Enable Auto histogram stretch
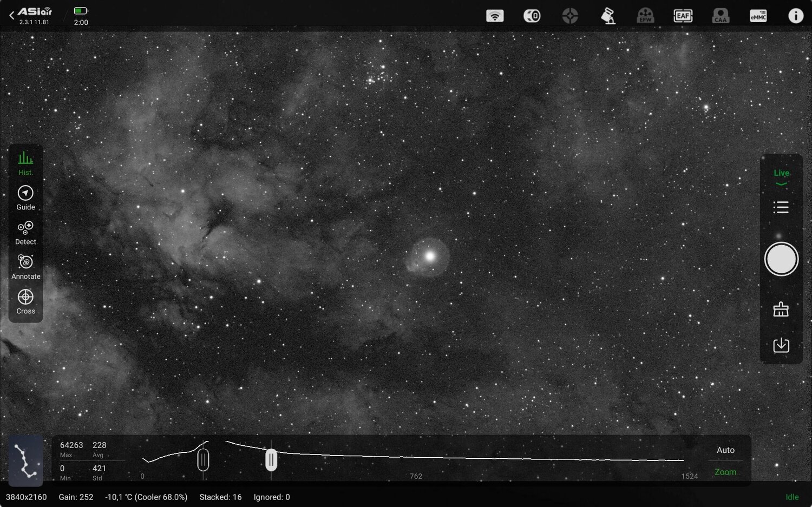This screenshot has height=507, width=812. [x=725, y=450]
